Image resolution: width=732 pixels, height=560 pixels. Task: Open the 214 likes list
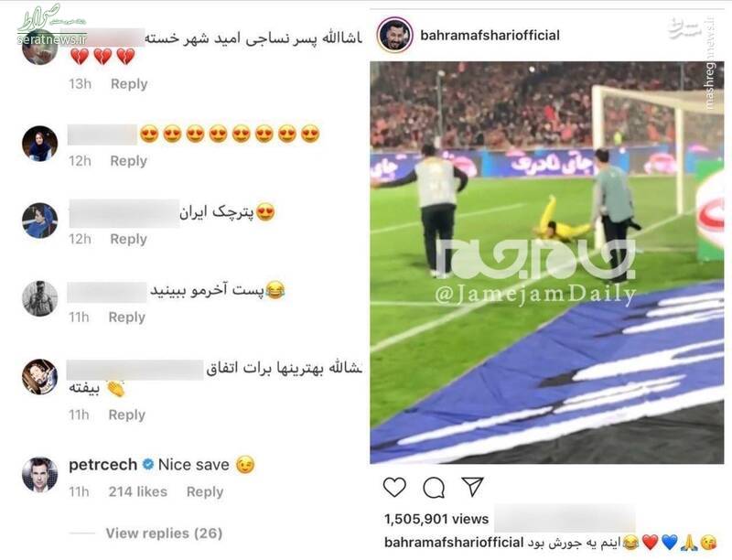pos(138,491)
